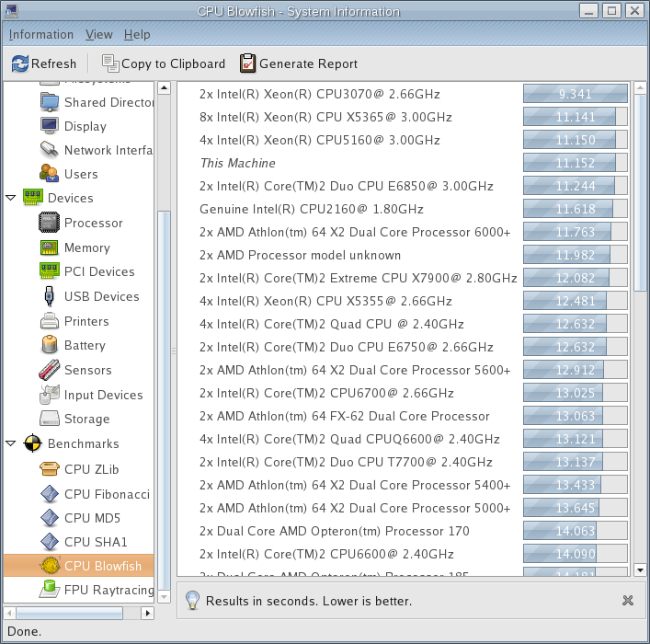Select the CPU Fibonacci diamond icon

point(50,494)
